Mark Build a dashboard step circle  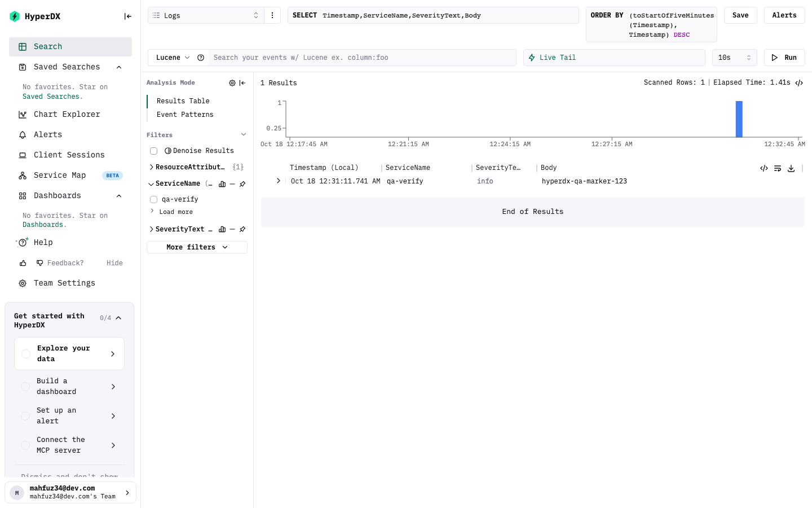pos(25,387)
